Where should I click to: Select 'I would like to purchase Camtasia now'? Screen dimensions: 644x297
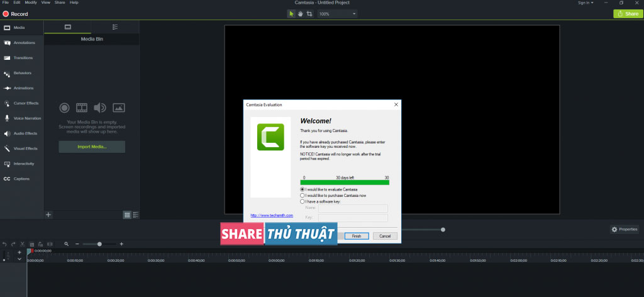tap(333, 196)
